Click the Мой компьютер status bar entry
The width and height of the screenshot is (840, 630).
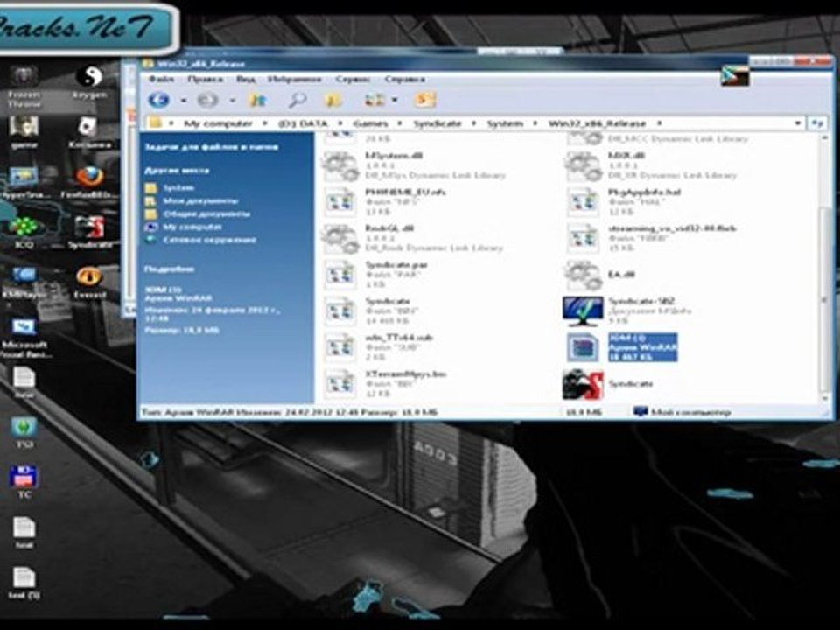[x=682, y=412]
